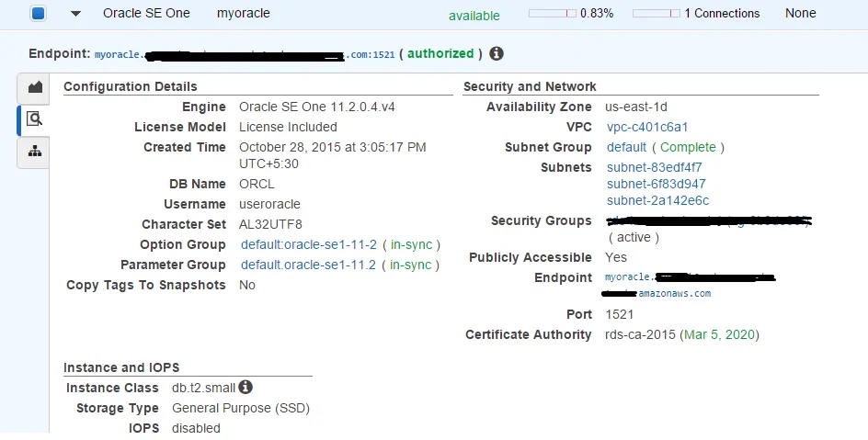Click the us-east-1d availability zone value
This screenshot has height=440, width=868.
click(636, 107)
